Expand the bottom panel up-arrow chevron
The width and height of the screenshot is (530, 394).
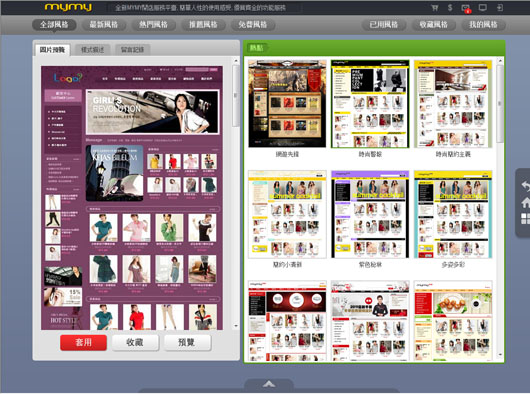click(x=269, y=384)
